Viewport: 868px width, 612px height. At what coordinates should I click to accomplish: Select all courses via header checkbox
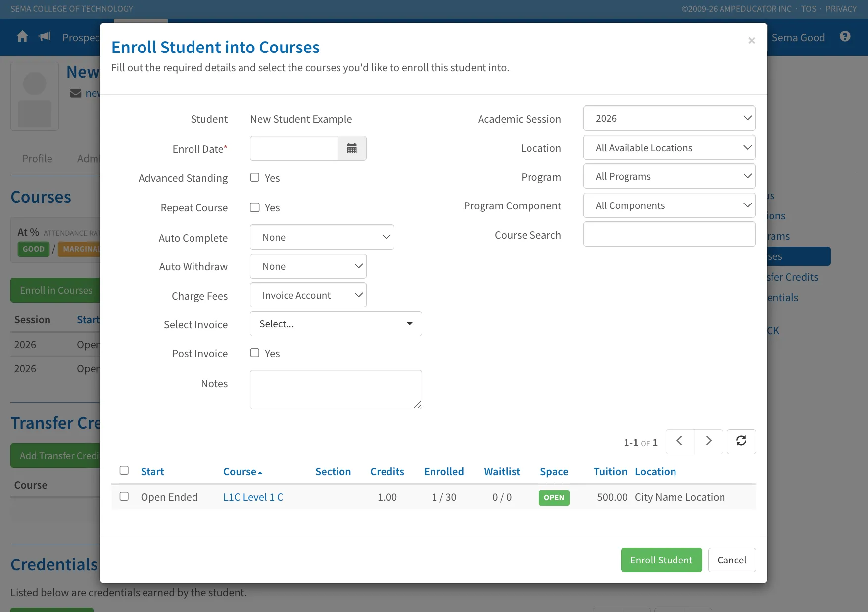[x=124, y=470]
